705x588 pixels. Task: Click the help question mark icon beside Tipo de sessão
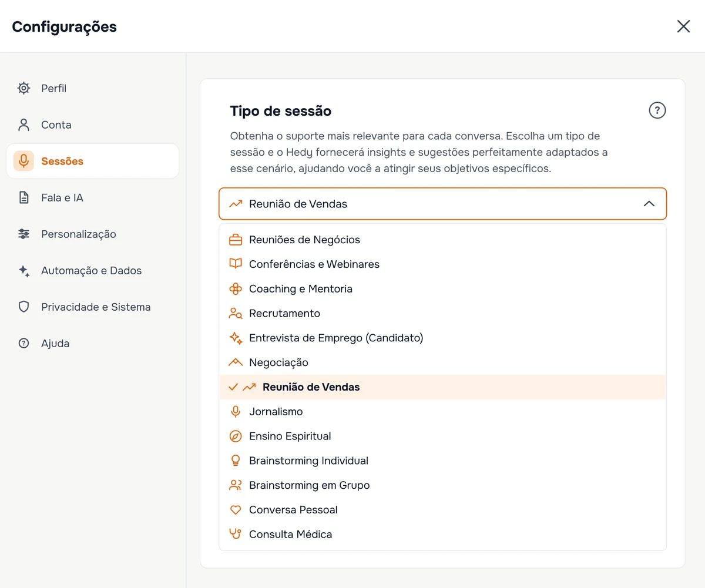click(657, 110)
